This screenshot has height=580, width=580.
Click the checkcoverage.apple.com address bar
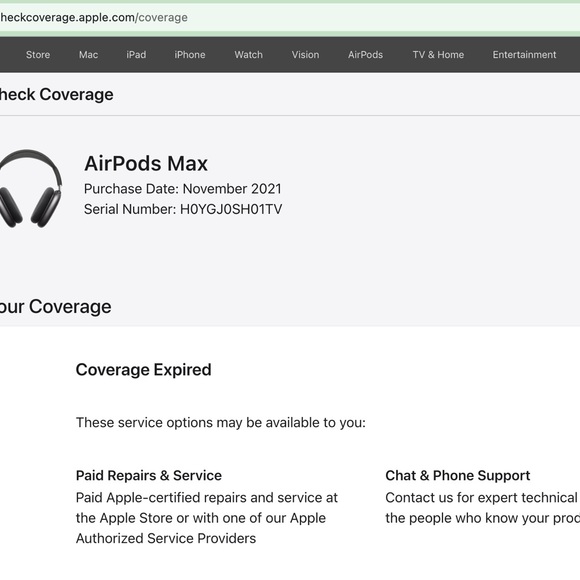point(290,17)
